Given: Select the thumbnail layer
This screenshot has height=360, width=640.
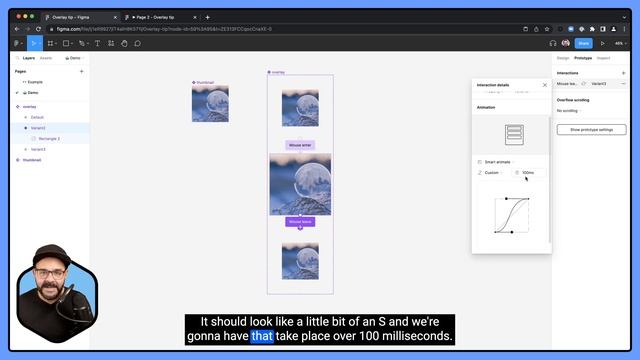Looking at the screenshot, I should (x=32, y=160).
